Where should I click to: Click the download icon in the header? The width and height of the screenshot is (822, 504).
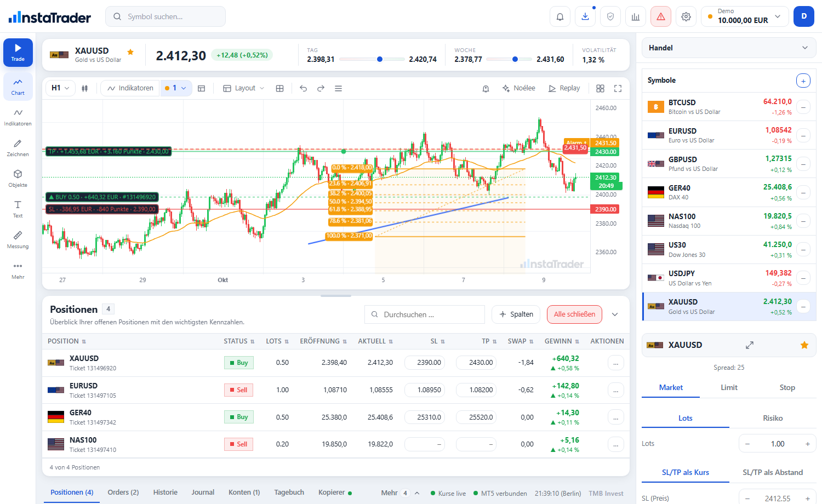click(585, 16)
